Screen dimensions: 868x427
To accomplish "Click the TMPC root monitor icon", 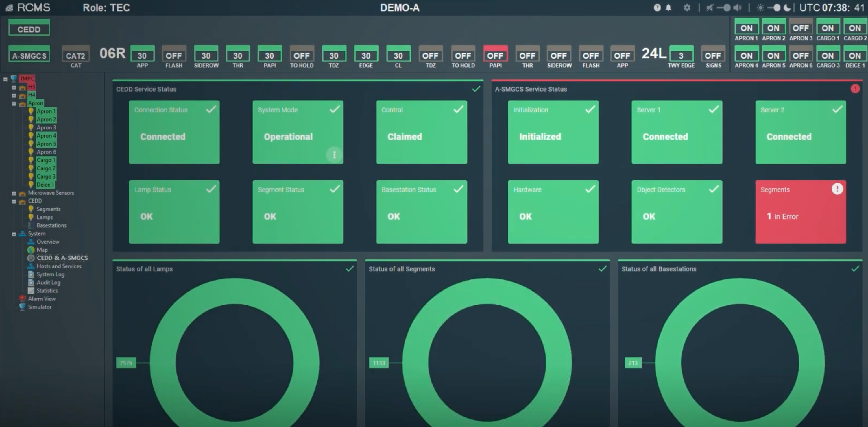I will tap(14, 79).
